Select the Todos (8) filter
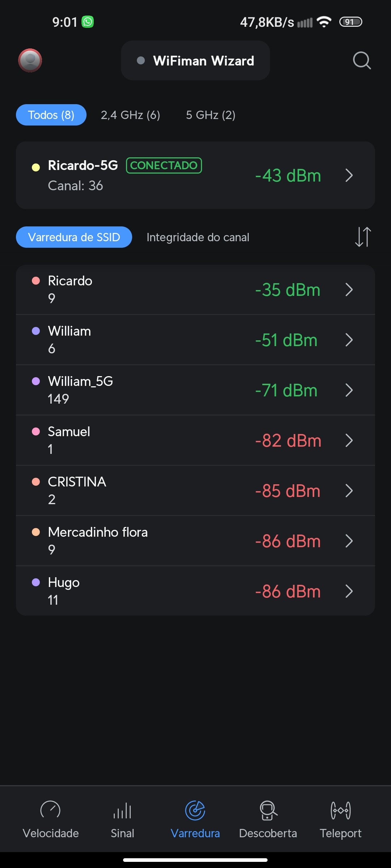The height and width of the screenshot is (868, 391). [x=51, y=115]
